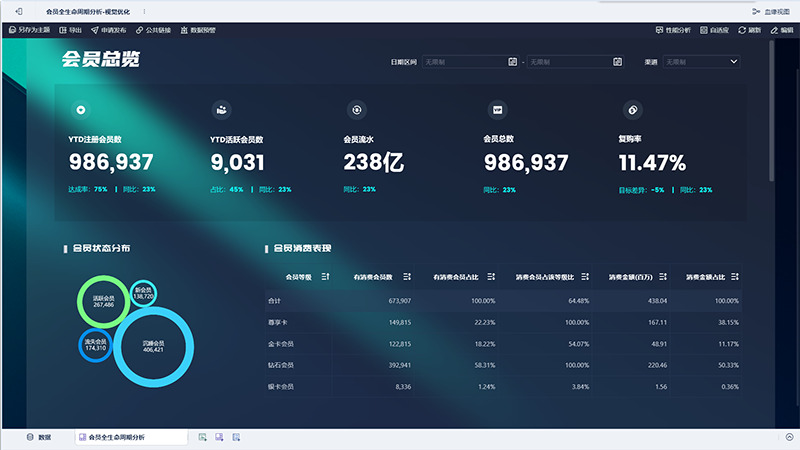Click the VIP icon above 会员总数
The image size is (800, 450).
click(497, 110)
